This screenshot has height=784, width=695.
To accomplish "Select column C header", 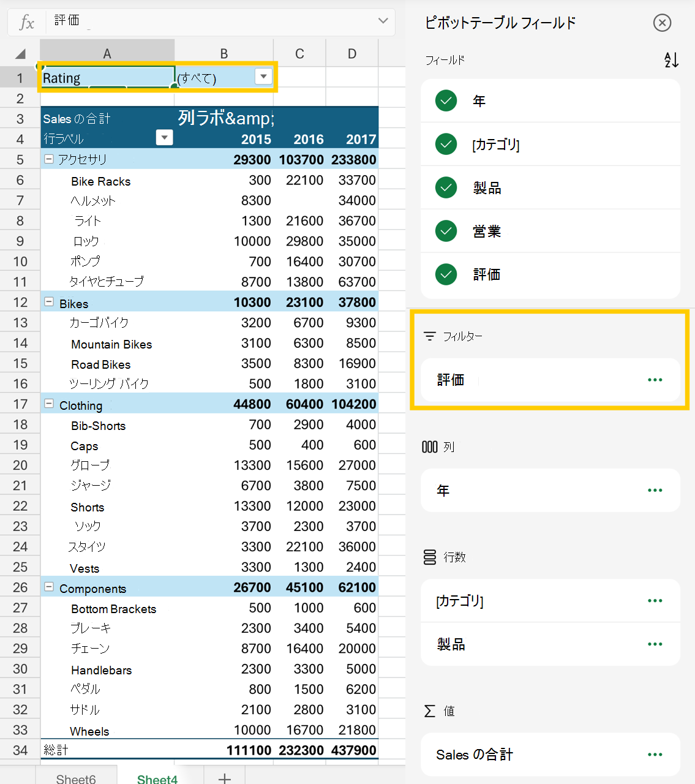I will click(x=299, y=53).
